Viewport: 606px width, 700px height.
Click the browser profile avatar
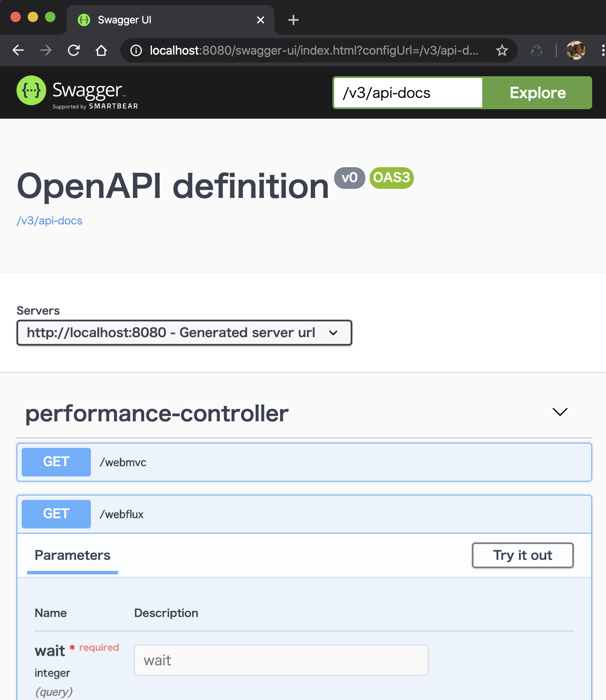pyautogui.click(x=576, y=50)
